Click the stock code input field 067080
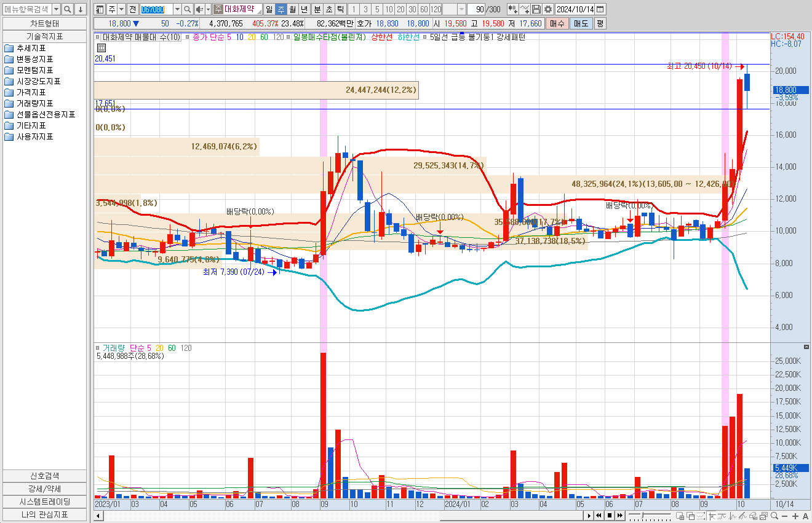 click(156, 9)
